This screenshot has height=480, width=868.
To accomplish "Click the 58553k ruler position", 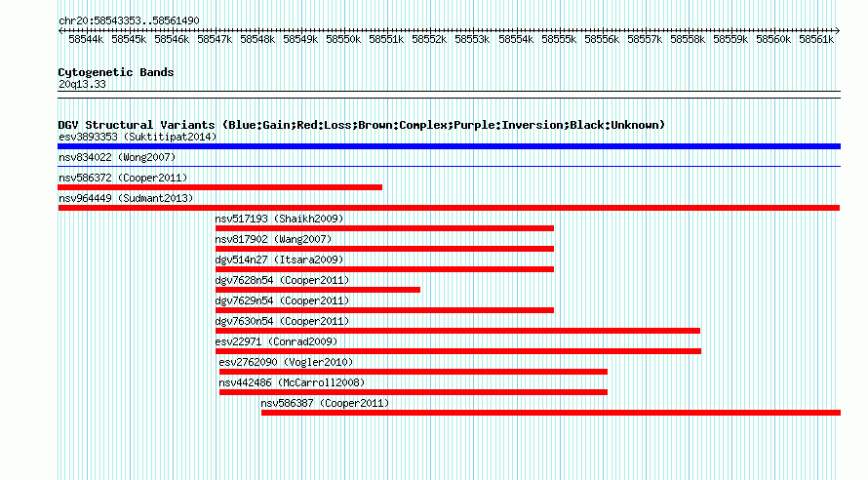I will click(472, 39).
